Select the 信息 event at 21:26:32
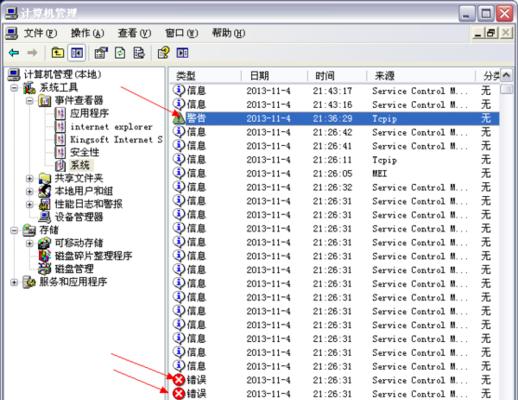This screenshot has height=400, width=518. pyautogui.click(x=336, y=187)
